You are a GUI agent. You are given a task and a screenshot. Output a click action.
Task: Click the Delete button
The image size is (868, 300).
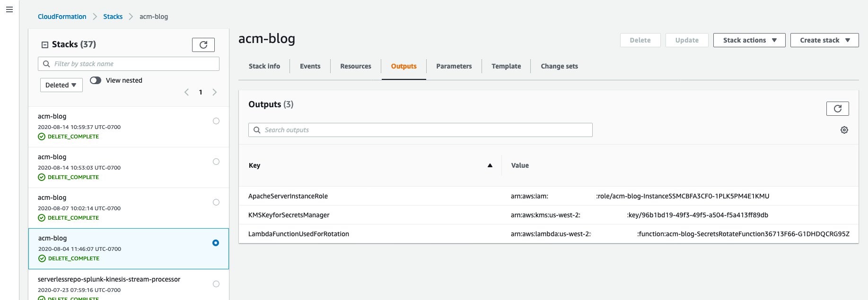point(640,40)
